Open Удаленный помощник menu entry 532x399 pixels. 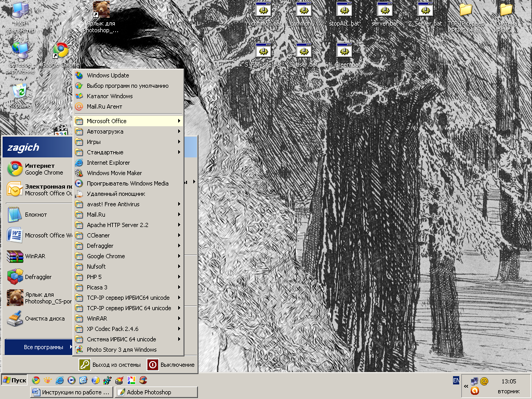click(128, 194)
